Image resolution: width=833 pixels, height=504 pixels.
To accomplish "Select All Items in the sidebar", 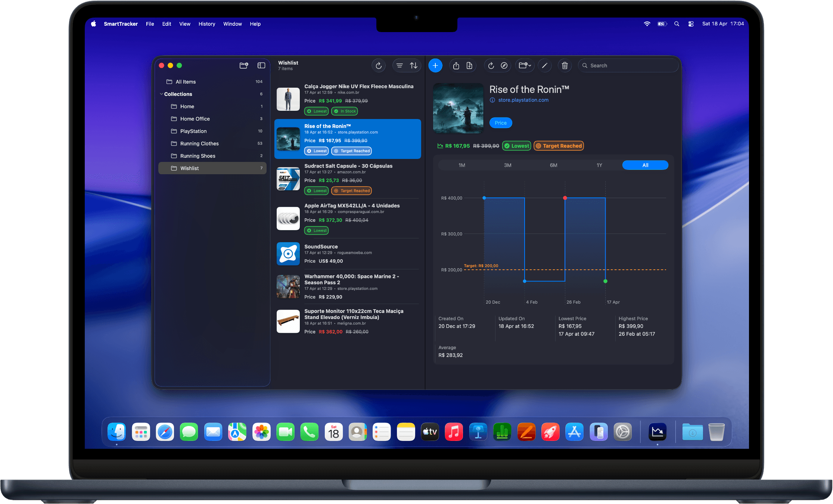I will 212,82.
